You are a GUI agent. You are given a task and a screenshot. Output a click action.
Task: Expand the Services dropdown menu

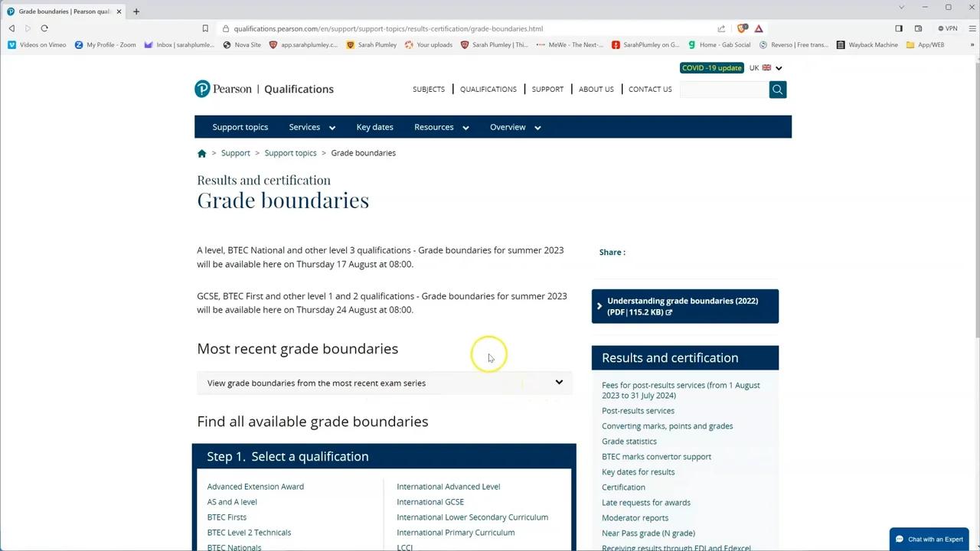click(x=312, y=127)
